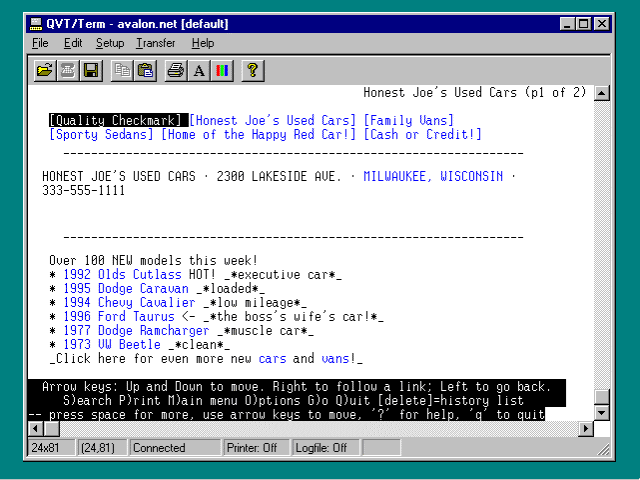Viewport: 640px width, 480px height.
Task: Click the Open folder toolbar icon
Action: (x=44, y=70)
